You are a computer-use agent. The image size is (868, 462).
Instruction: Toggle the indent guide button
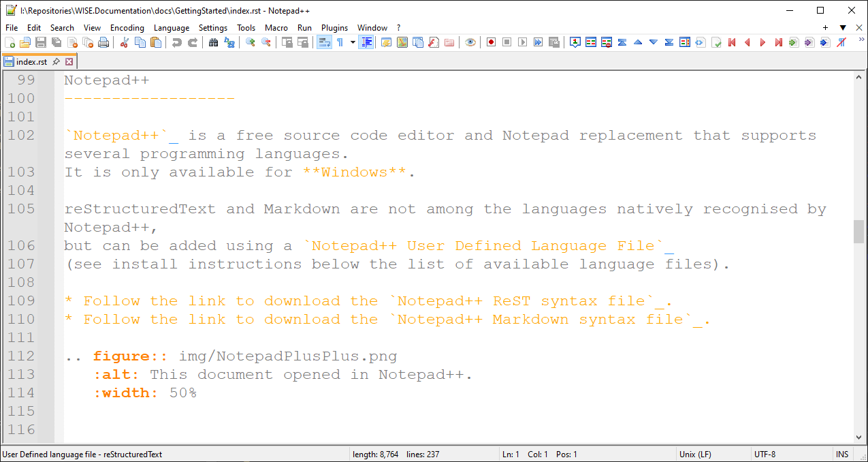367,42
